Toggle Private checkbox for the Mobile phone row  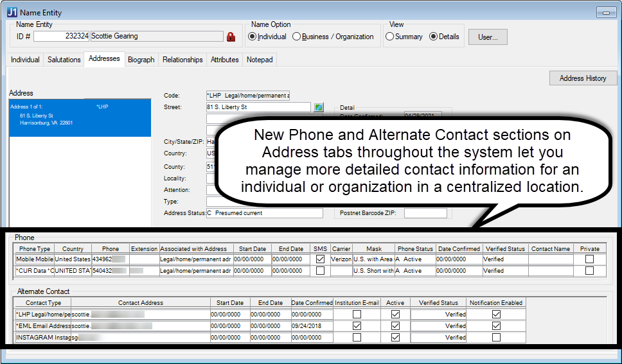click(589, 259)
